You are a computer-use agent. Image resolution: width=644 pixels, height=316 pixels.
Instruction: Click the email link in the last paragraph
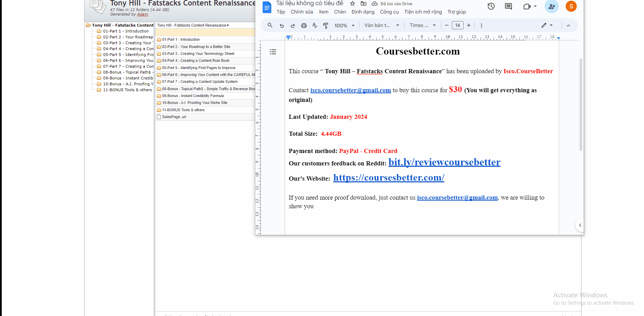tap(457, 198)
